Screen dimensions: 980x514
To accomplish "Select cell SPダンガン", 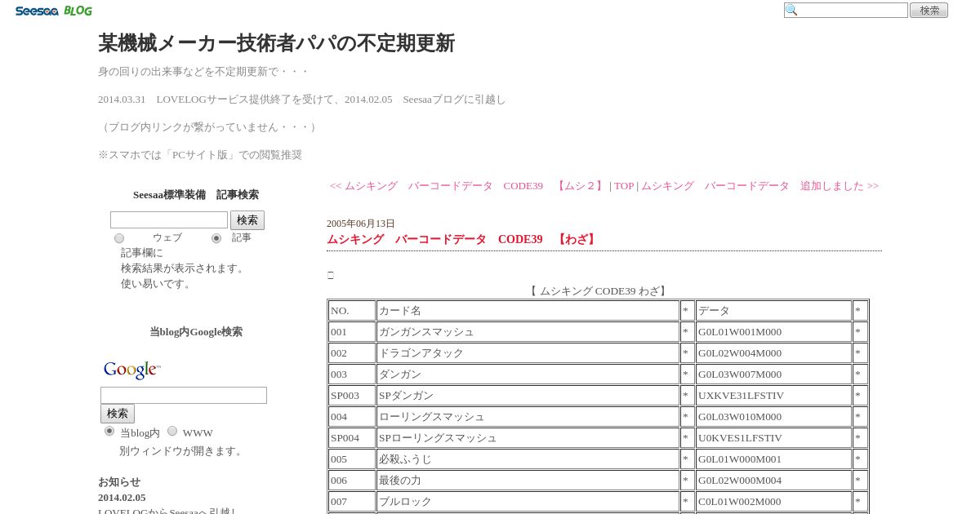I will pos(528,396).
